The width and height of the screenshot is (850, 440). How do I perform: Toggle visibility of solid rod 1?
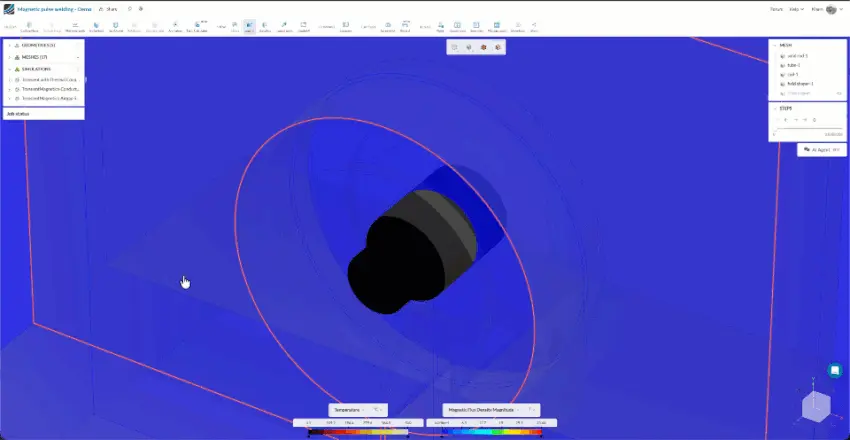click(x=782, y=56)
